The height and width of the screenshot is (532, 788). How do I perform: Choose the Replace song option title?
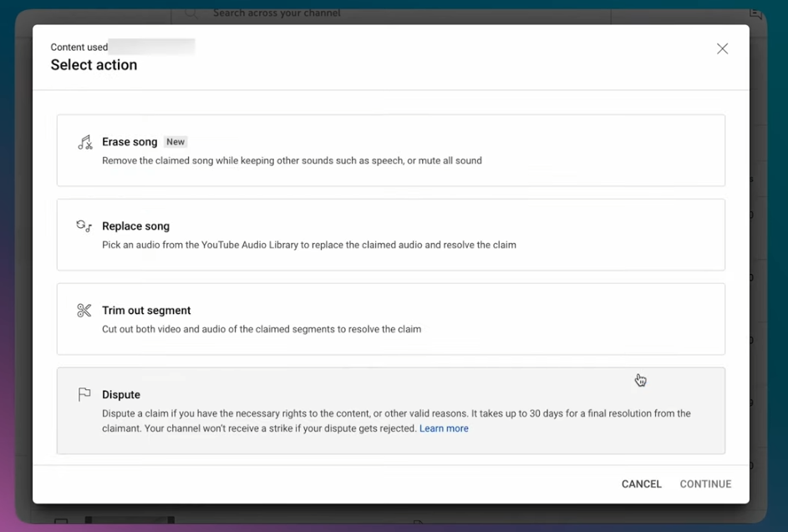(x=135, y=226)
